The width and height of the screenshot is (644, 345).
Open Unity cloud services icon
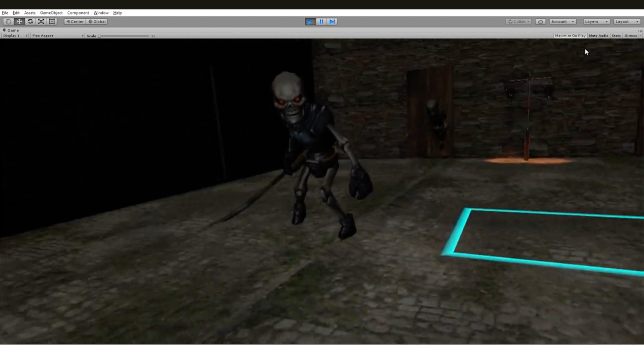[x=540, y=21]
